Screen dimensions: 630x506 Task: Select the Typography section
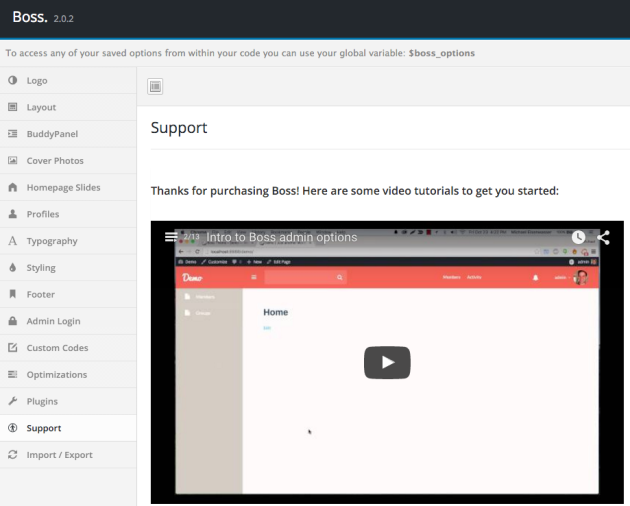tap(68, 241)
